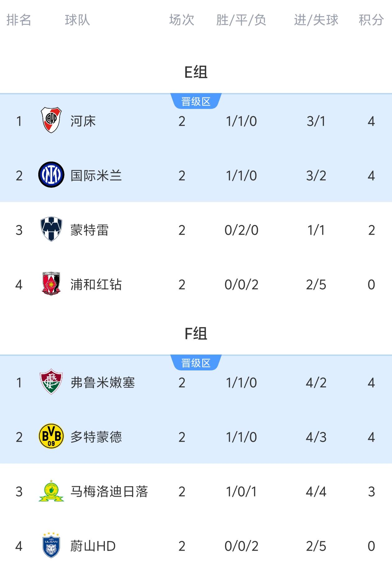Open team 国际米兰 details
This screenshot has height=579, width=392.
pyautogui.click(x=96, y=176)
